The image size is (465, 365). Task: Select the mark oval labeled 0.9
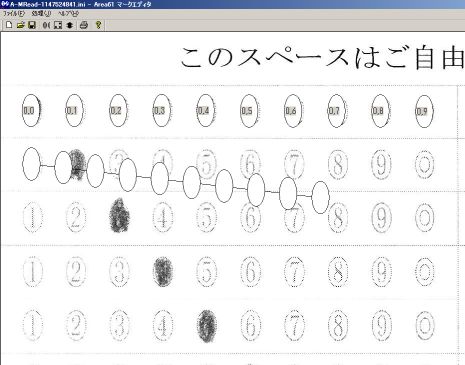click(x=424, y=111)
